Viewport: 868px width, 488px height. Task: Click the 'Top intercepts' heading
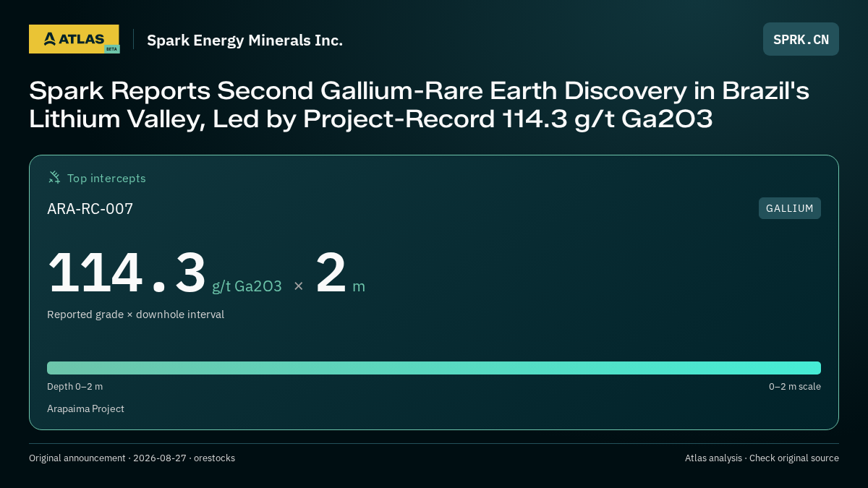[106, 178]
